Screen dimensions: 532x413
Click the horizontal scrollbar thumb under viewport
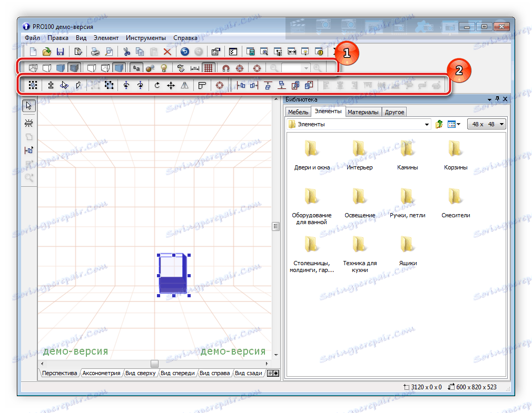154,364
